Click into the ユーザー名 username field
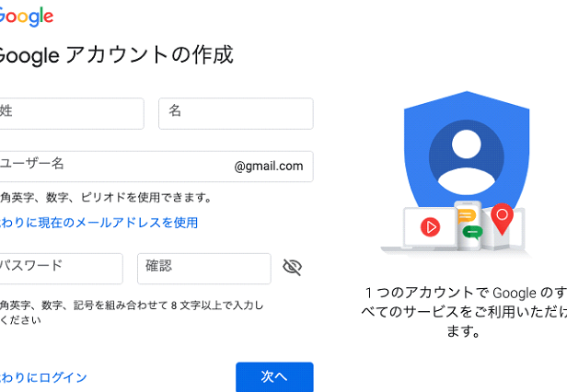The width and height of the screenshot is (567, 392). click(110, 167)
